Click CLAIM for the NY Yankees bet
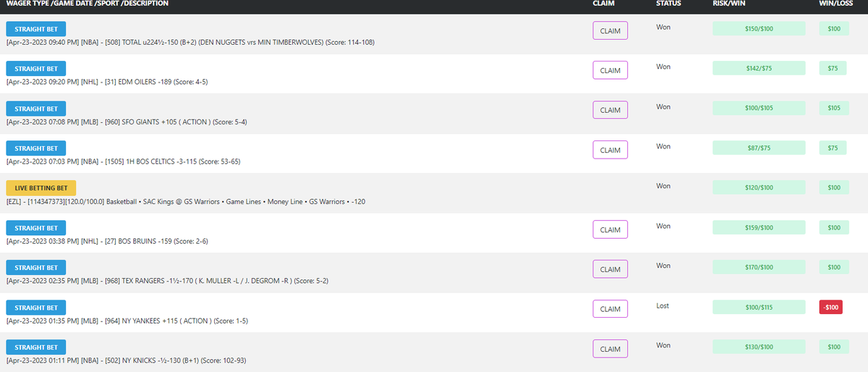Image resolution: width=868 pixels, height=372 pixels. click(610, 309)
